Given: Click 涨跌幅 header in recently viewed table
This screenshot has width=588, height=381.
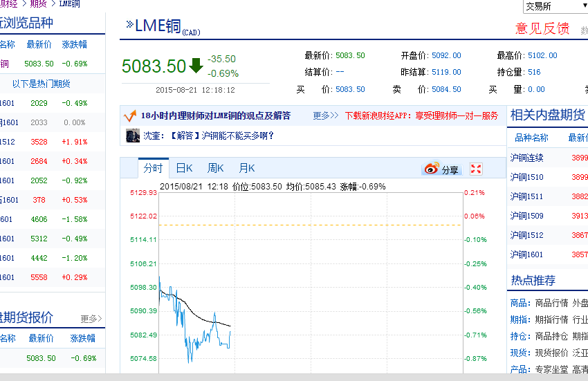Looking at the screenshot, I should (74, 44).
